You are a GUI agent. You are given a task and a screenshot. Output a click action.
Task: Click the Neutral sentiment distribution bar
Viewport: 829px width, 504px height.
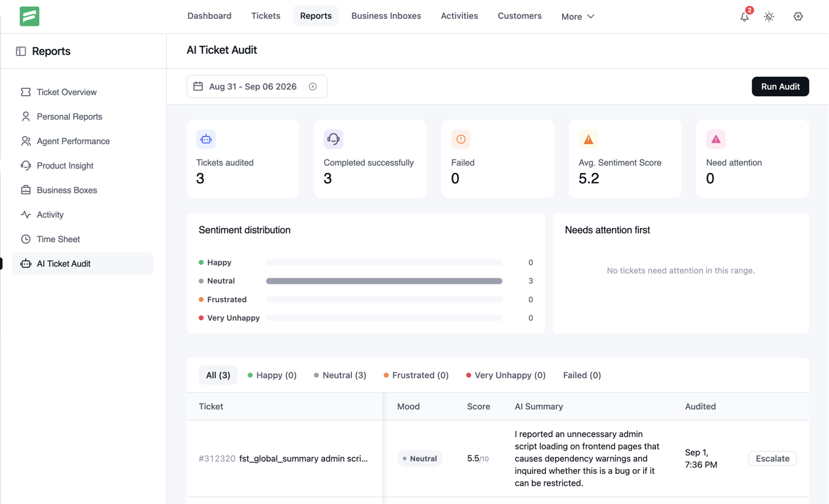click(384, 281)
